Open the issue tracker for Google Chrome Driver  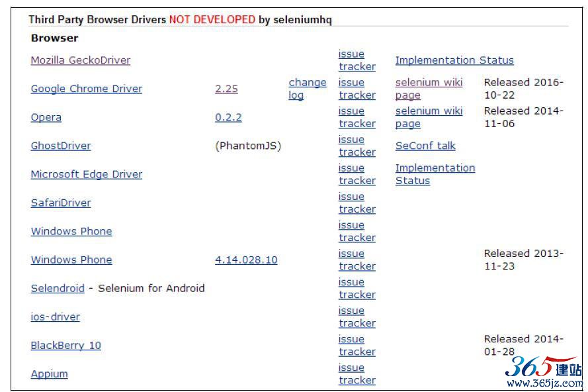357,89
